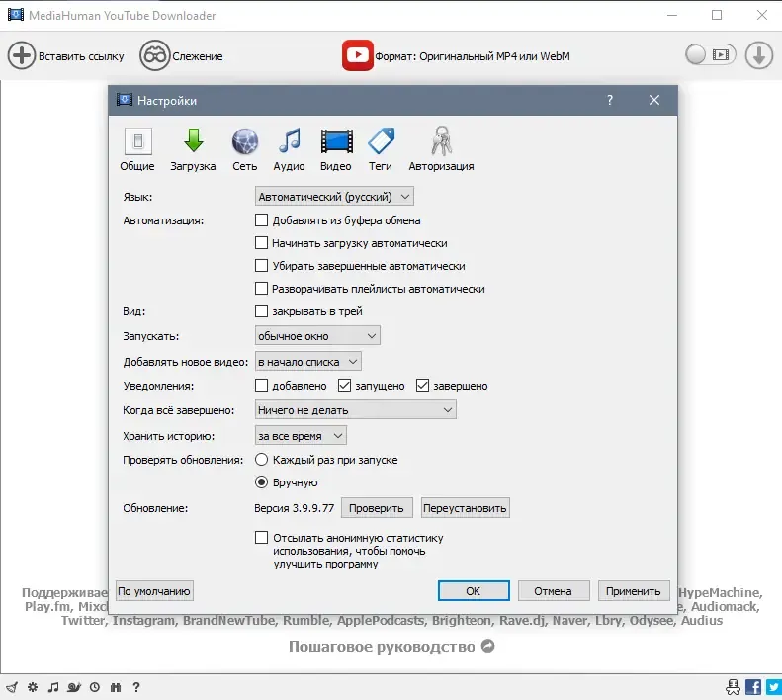Open the Download (Загрузка) settings tab
Viewport: 782px width, 700px height.
(193, 149)
